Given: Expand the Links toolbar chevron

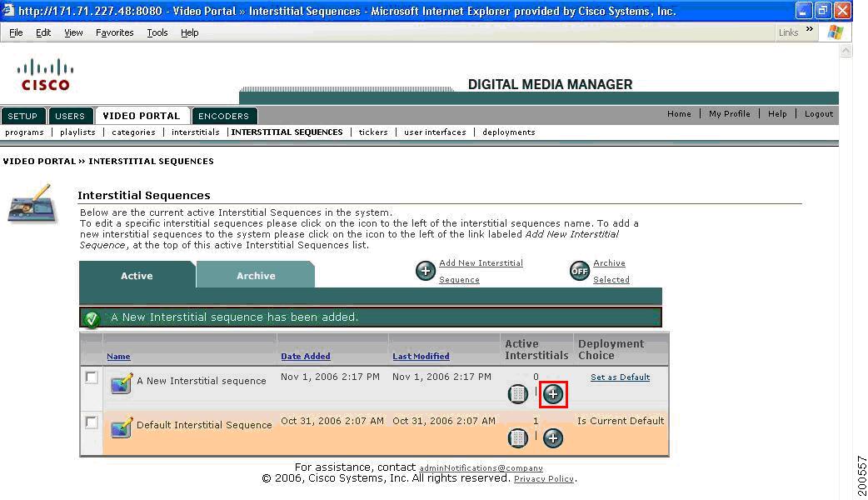Looking at the screenshot, I should 810,29.
